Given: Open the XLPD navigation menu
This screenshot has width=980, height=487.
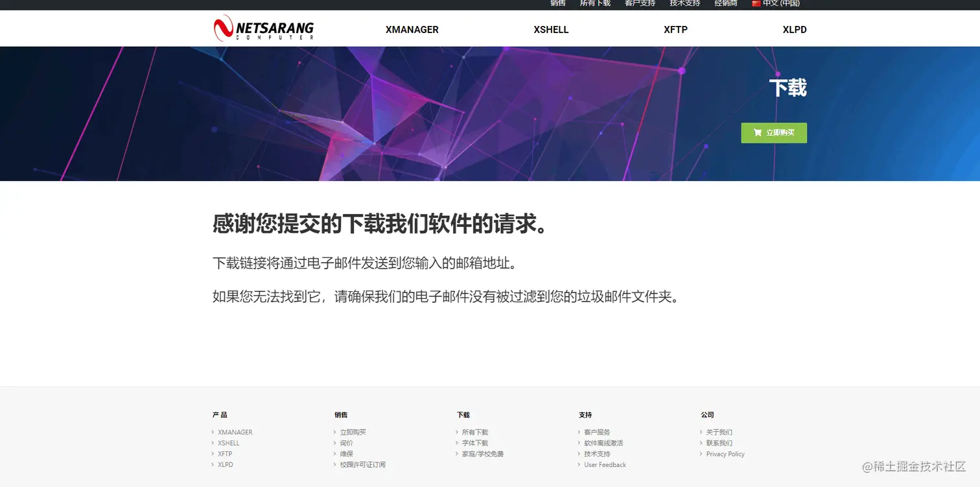Looking at the screenshot, I should 794,29.
